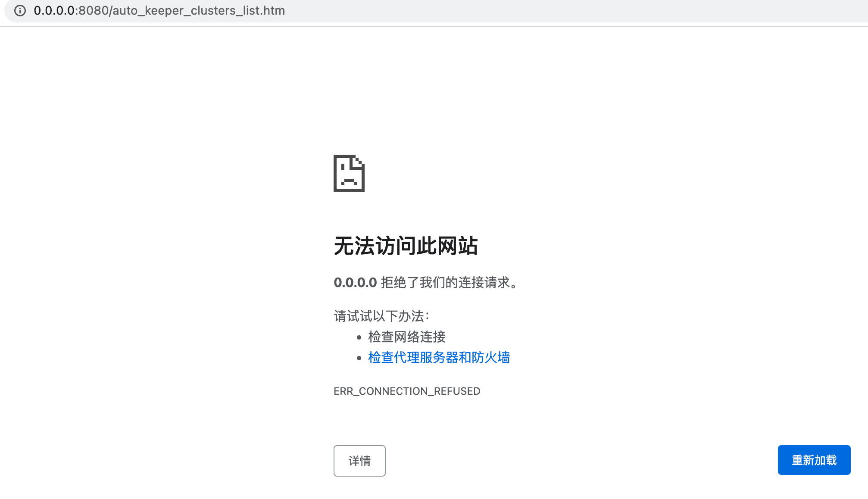868x499 pixels.
Task: Click ERR_CONNECTION_REFUSED error code text
Action: (x=406, y=391)
